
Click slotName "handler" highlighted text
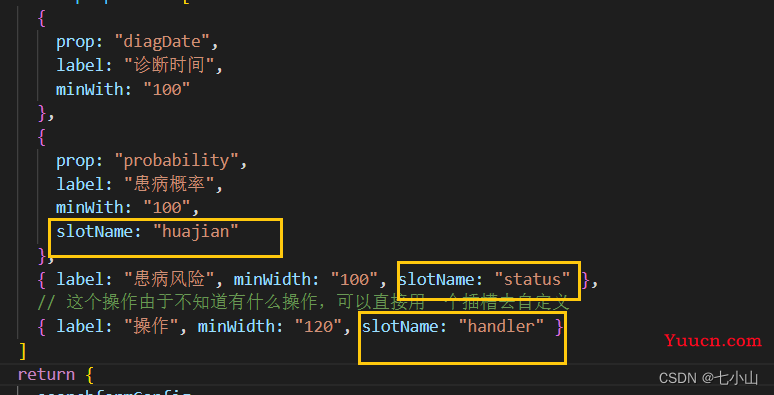453,327
